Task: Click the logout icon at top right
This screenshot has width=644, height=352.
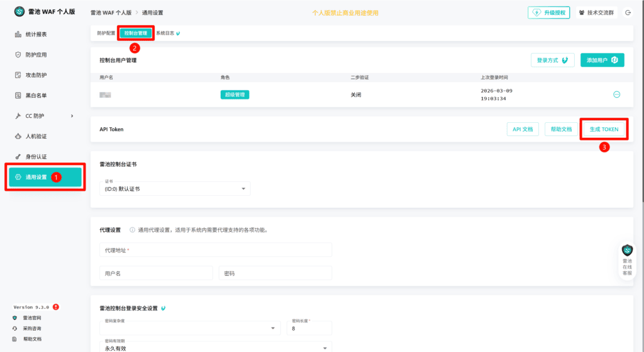Action: click(628, 13)
